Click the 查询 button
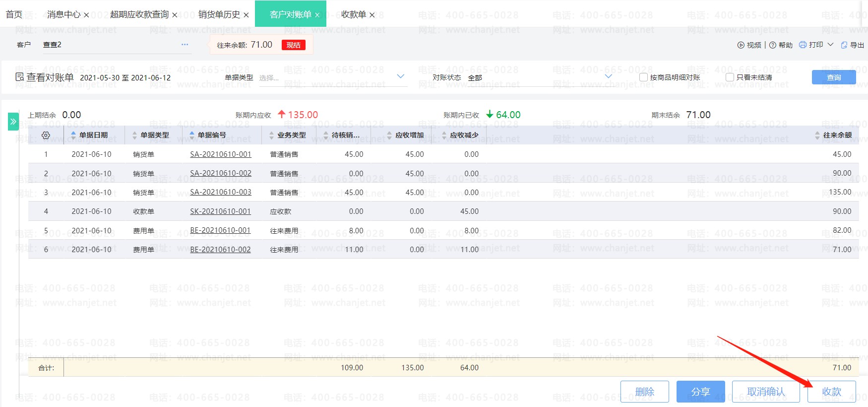The width and height of the screenshot is (868, 407). point(833,77)
